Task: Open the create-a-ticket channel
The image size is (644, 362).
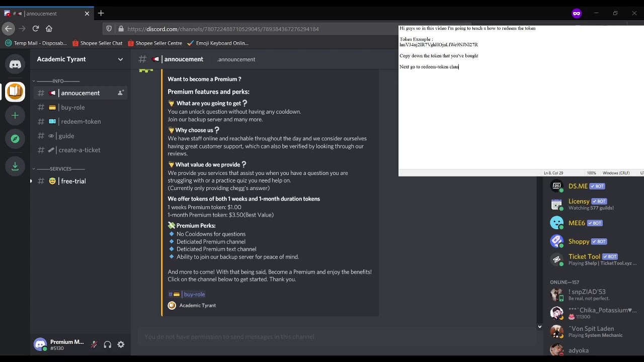Action: [x=79, y=150]
